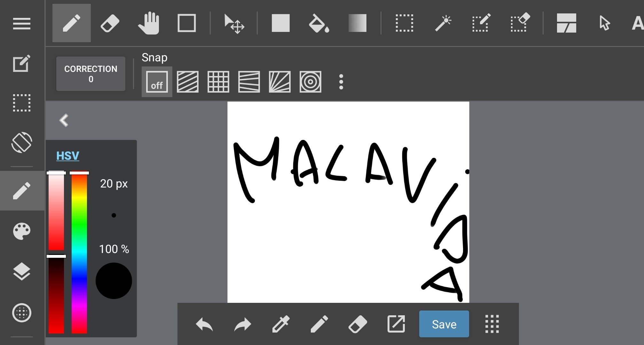
Task: Select the Move tool
Action: [x=233, y=23]
